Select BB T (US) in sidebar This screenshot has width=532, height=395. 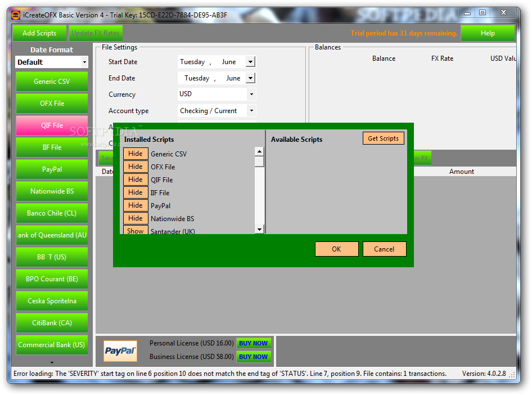click(x=52, y=257)
